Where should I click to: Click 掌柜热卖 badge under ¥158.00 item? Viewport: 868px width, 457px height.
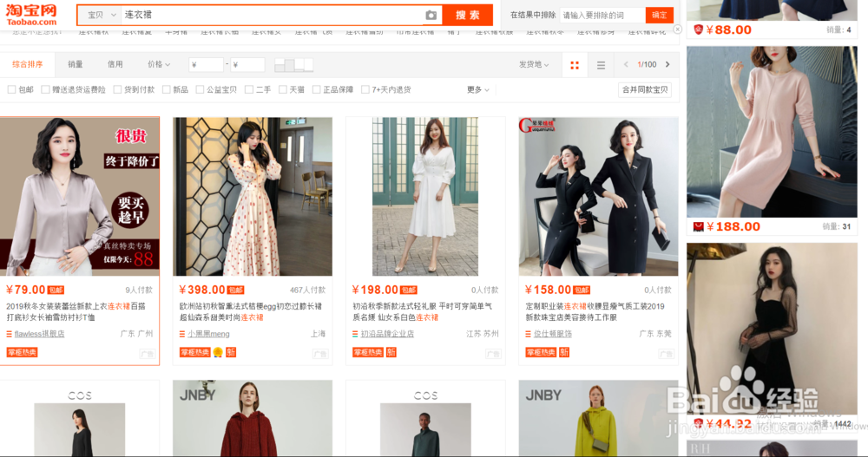(541, 352)
